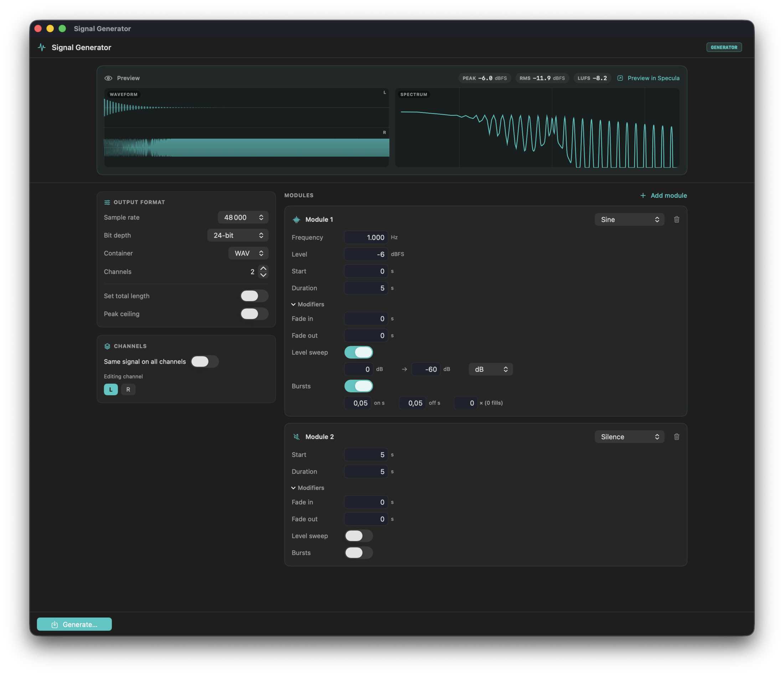The image size is (784, 675).
Task: Click the Channels layers icon
Action: coord(107,346)
